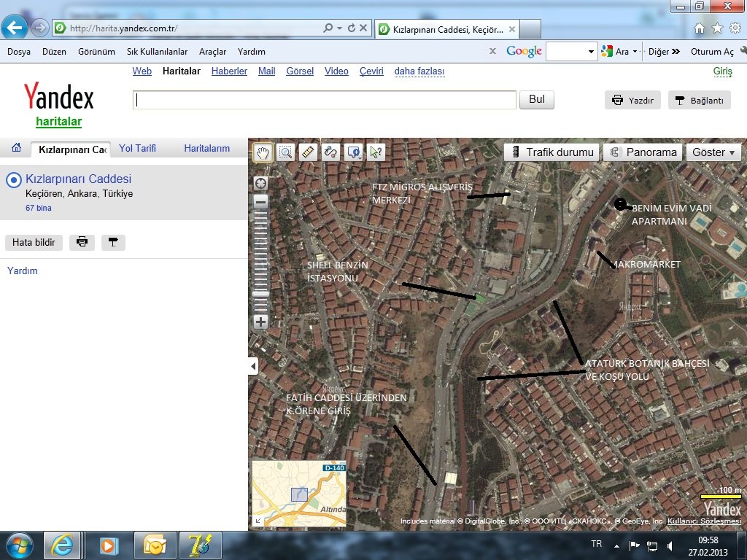Click the Bağlantı link button
Image resolution: width=747 pixels, height=560 pixels.
coord(700,100)
